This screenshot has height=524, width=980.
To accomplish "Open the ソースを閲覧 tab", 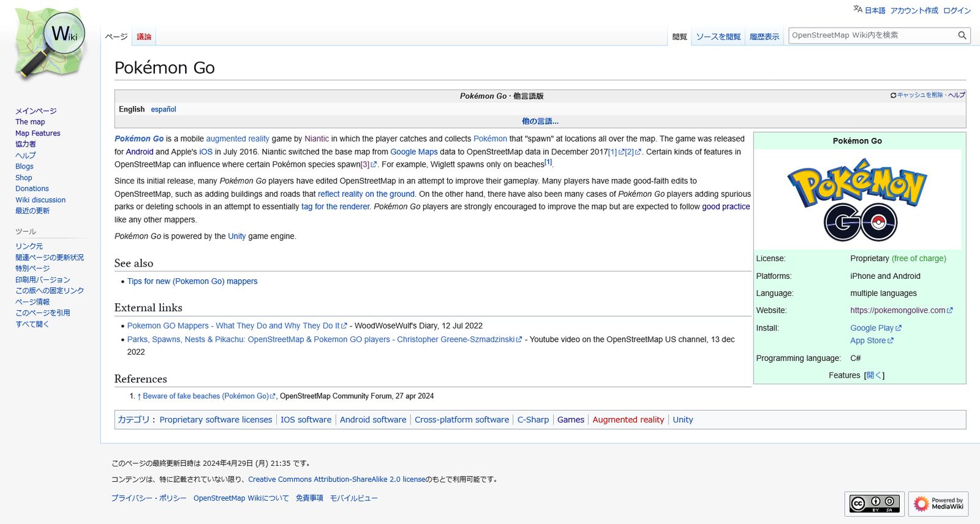I will [x=718, y=37].
